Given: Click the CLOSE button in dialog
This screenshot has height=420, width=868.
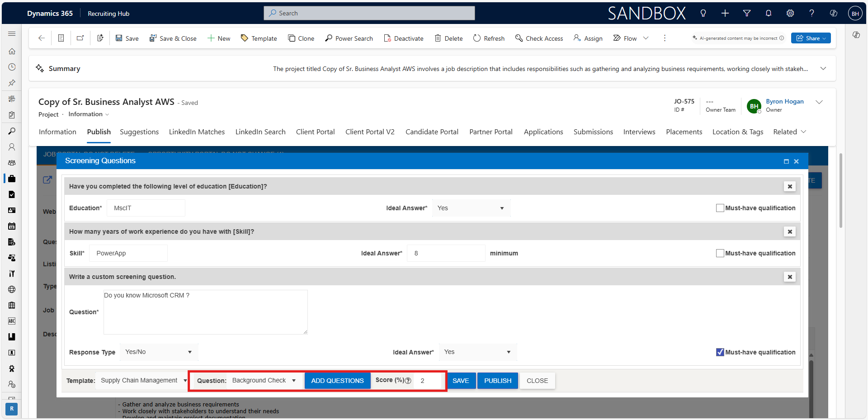Looking at the screenshot, I should (x=537, y=381).
